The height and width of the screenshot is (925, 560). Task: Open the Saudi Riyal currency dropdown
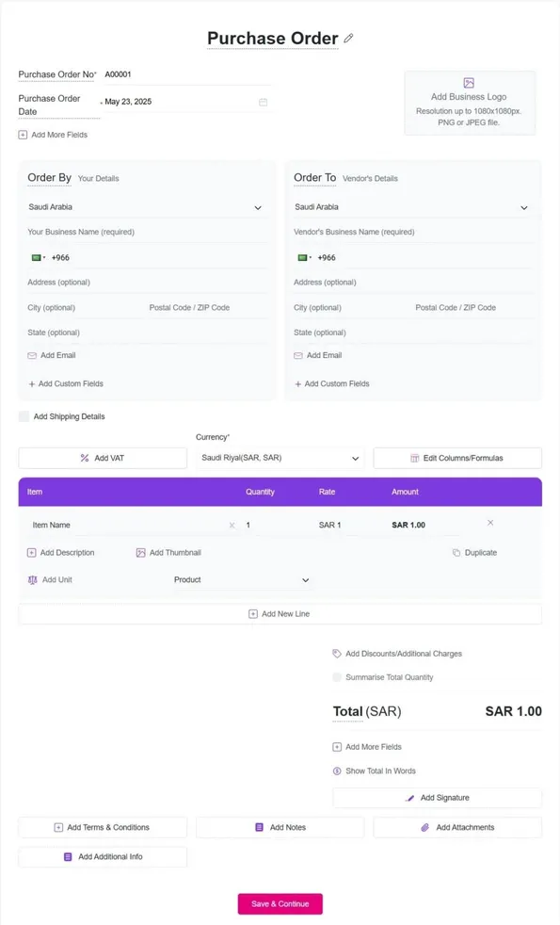280,458
